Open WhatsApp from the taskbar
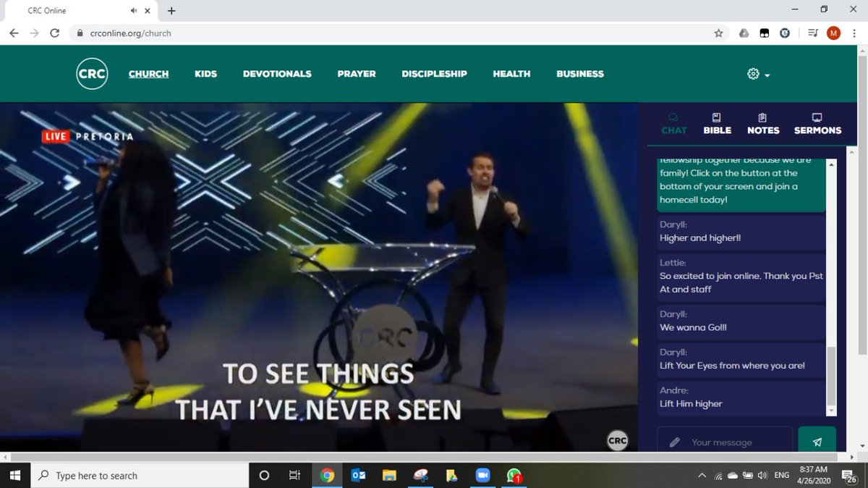Image resolution: width=868 pixels, height=488 pixels. click(513, 476)
